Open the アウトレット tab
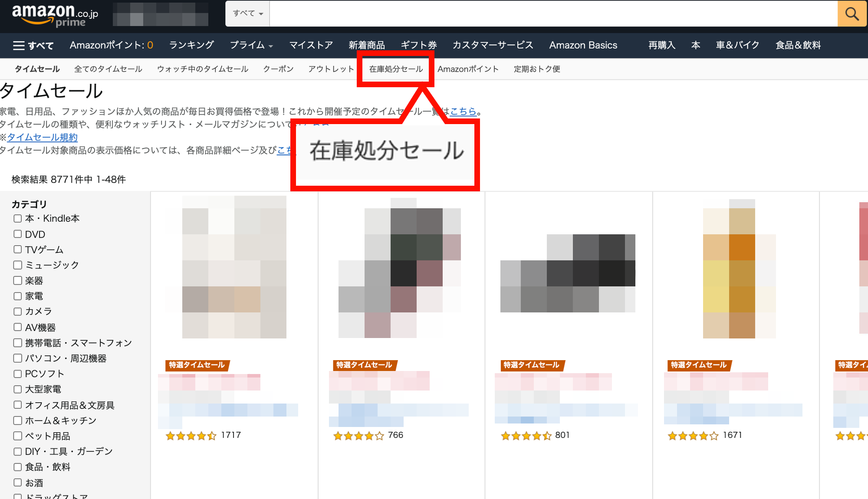The width and height of the screenshot is (868, 499). pyautogui.click(x=331, y=69)
